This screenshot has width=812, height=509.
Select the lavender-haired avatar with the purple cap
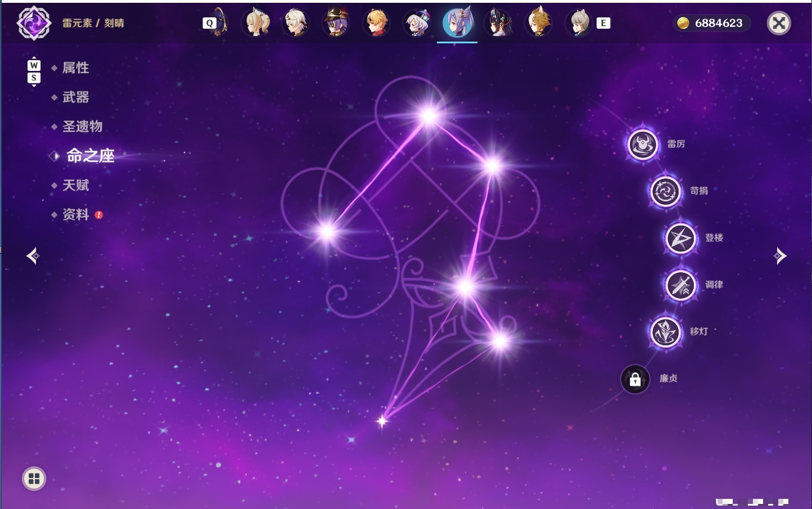click(x=417, y=23)
